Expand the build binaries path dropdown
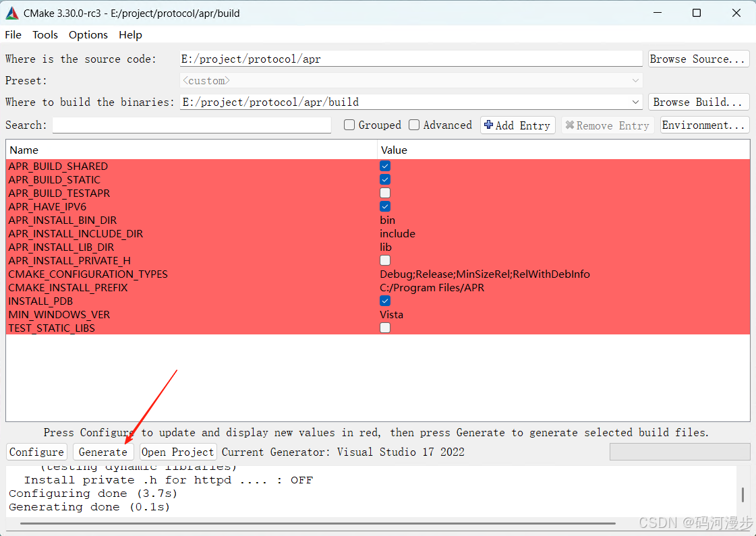Image resolution: width=756 pixels, height=536 pixels. pos(635,102)
